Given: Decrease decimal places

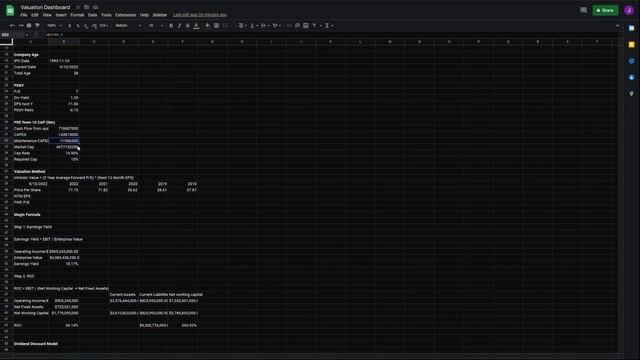Looking at the screenshot, I should pos(86,26).
